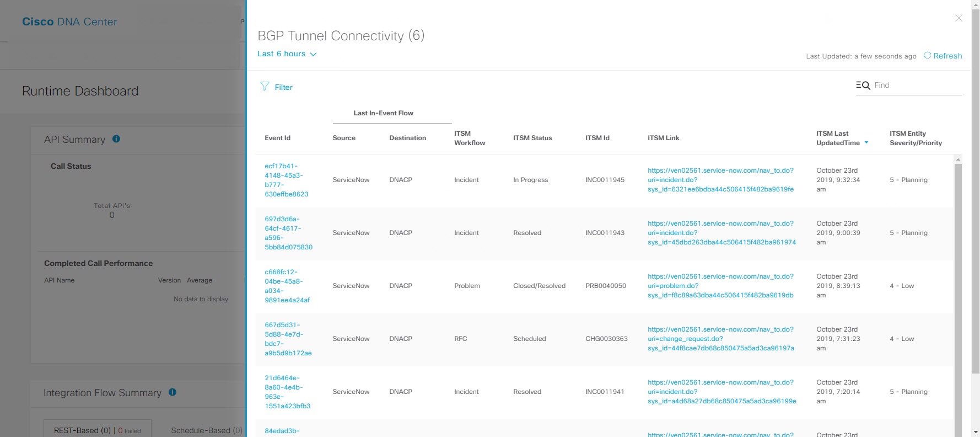This screenshot has width=980, height=437.
Task: Select the RFC workflow cell
Action: 460,339
